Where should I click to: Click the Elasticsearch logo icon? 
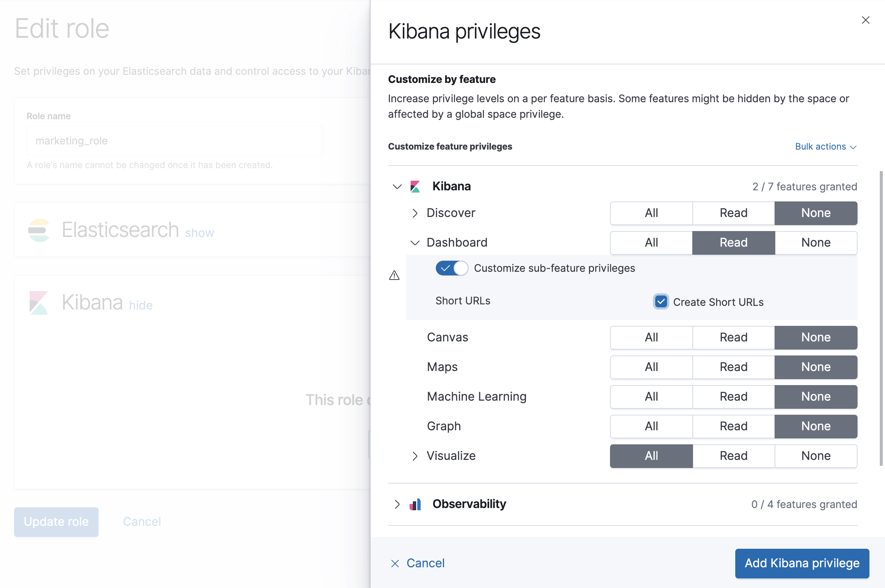pos(39,230)
